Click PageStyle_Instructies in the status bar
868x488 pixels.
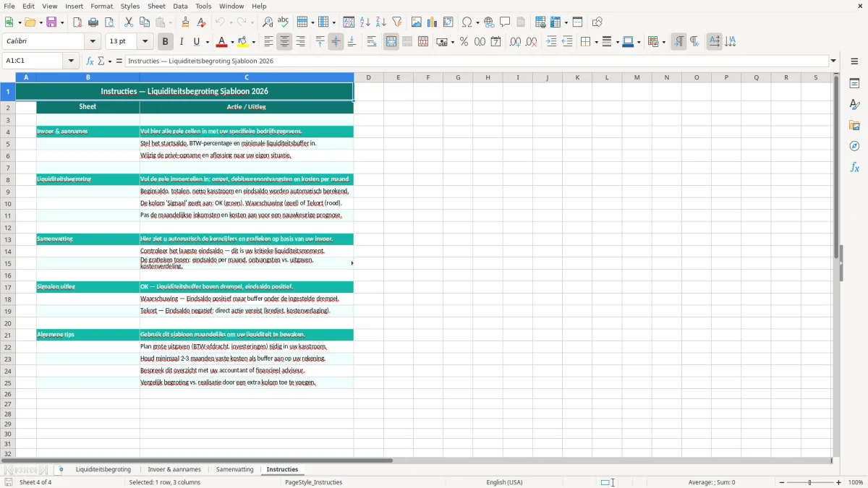pos(314,482)
